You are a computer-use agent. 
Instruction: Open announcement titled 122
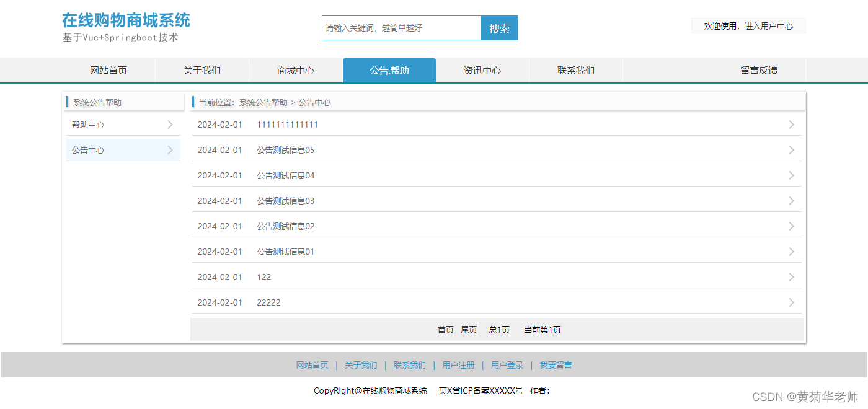(x=264, y=277)
